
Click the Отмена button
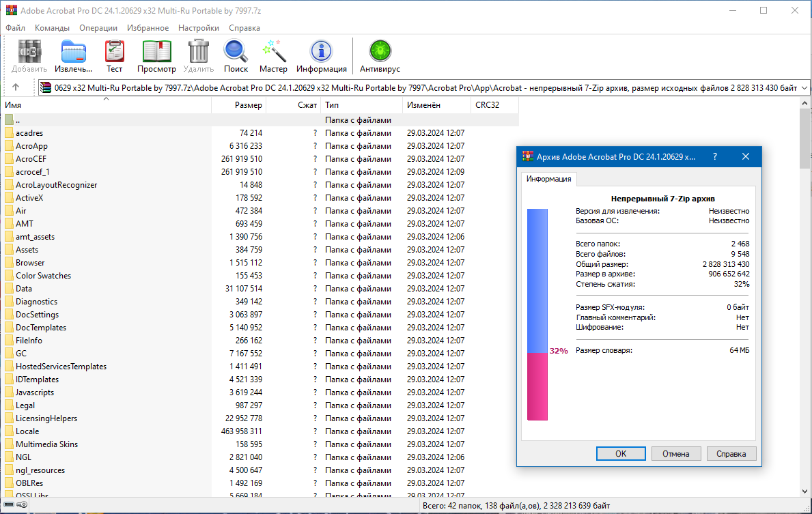[x=676, y=453]
